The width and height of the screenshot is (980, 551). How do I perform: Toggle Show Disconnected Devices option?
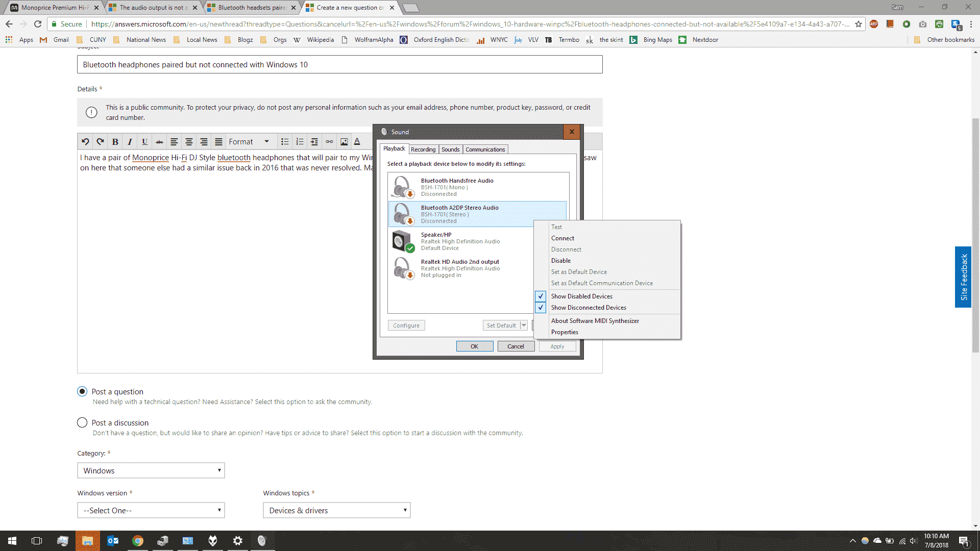click(607, 308)
